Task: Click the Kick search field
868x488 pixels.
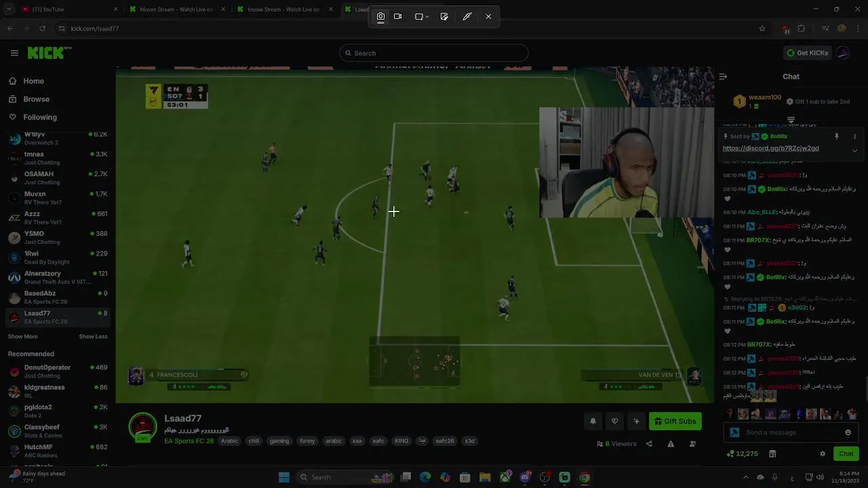Action: tap(434, 53)
